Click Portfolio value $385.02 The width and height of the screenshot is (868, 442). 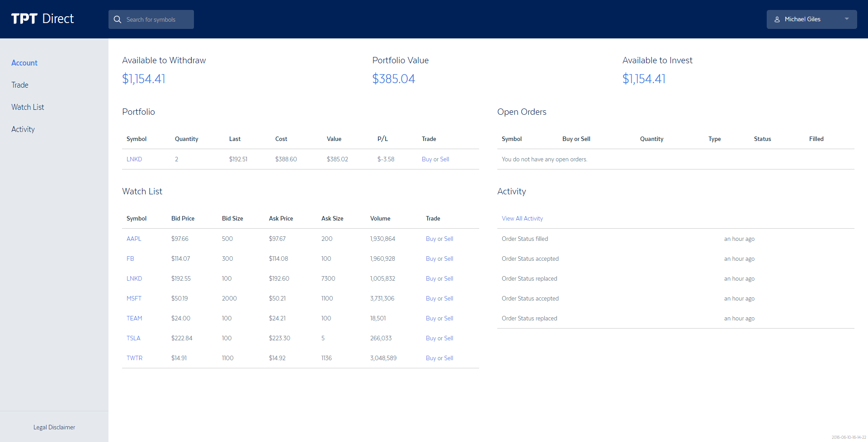pyautogui.click(x=337, y=159)
